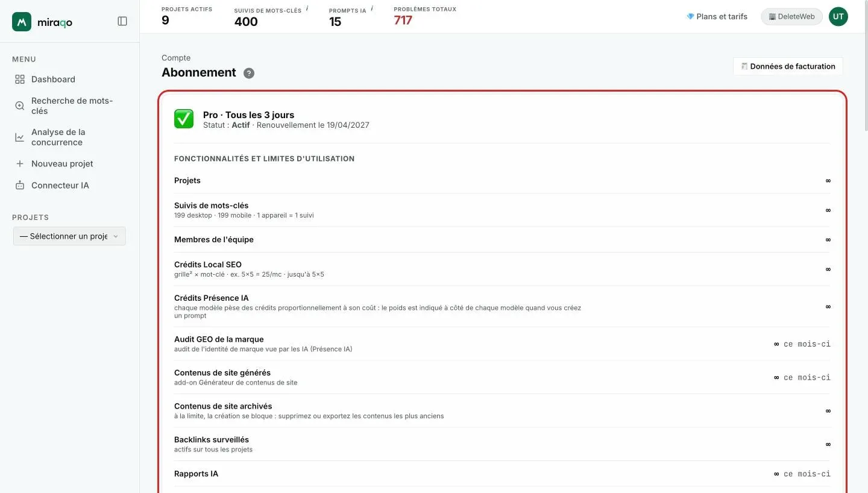Collapse the sidebar with the panel toggle icon
This screenshot has height=493, width=868.
(122, 21)
